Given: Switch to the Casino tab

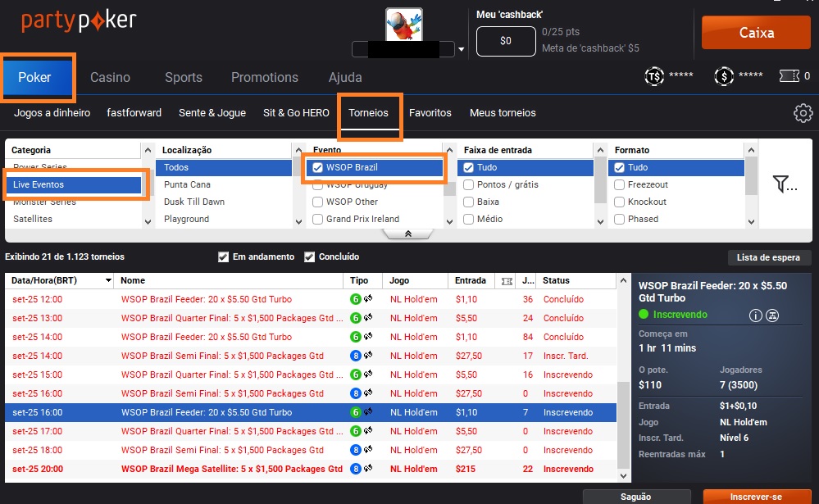Looking at the screenshot, I should (x=110, y=77).
